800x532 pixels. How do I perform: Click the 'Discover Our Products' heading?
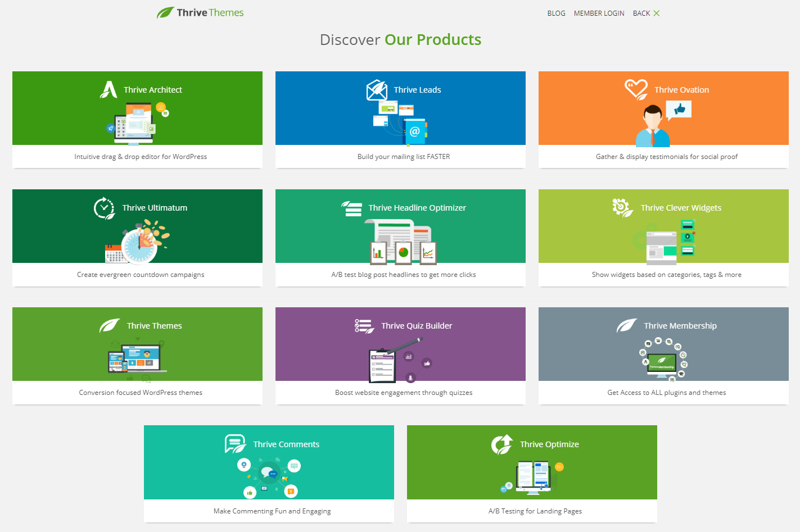400,40
